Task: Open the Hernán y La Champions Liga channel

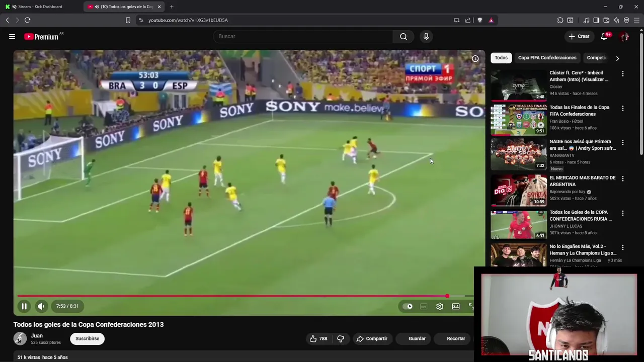Action: [575, 260]
